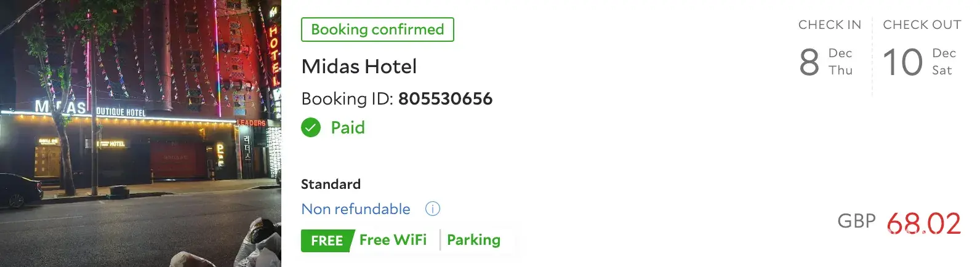Viewport: 980px width, 267px height.
Task: Select booking ID number 805530656
Action: tap(445, 99)
